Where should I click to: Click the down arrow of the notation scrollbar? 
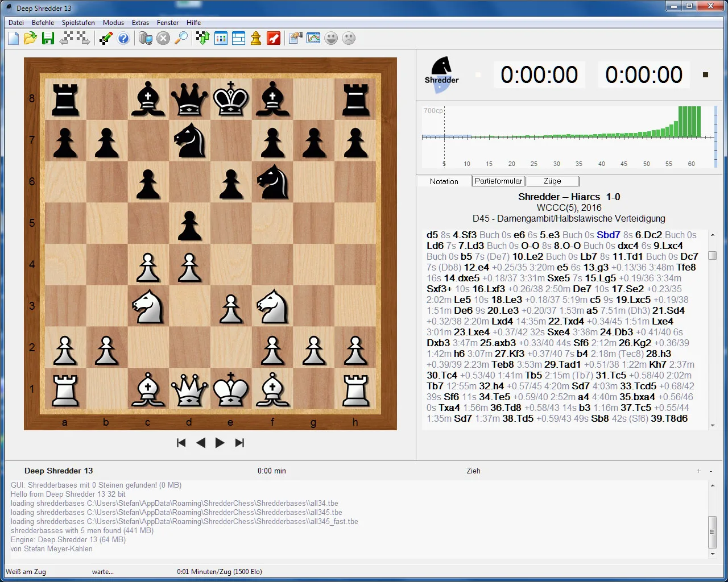pos(712,425)
